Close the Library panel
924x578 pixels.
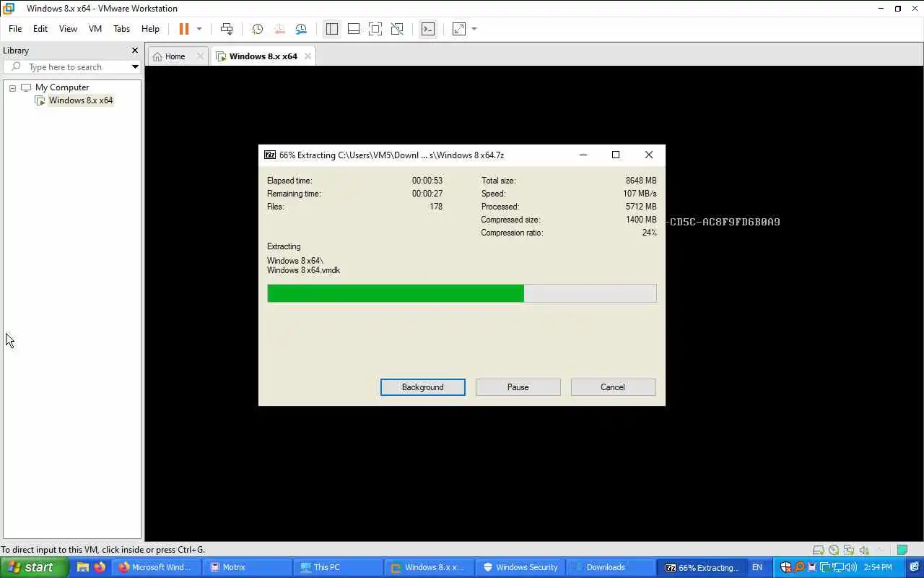(134, 51)
